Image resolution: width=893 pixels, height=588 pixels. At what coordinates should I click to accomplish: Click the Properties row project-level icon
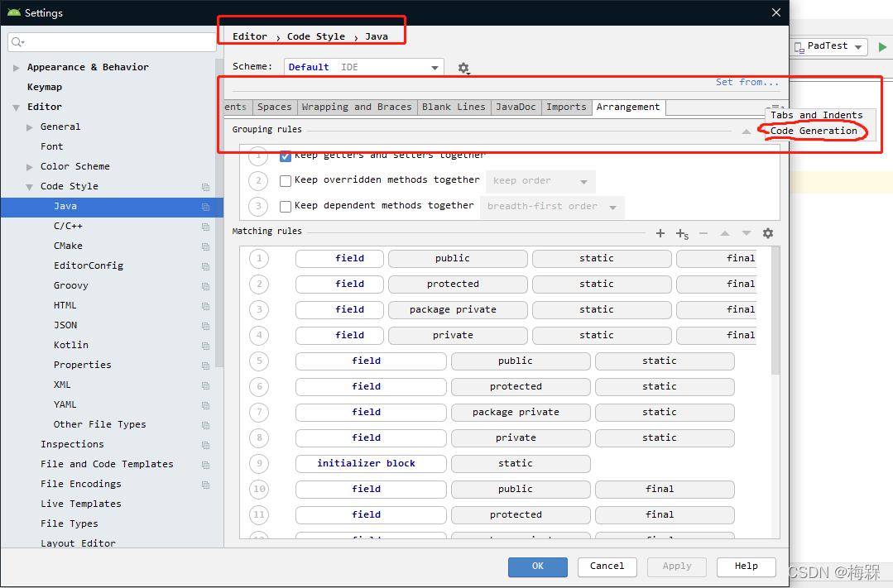point(205,366)
